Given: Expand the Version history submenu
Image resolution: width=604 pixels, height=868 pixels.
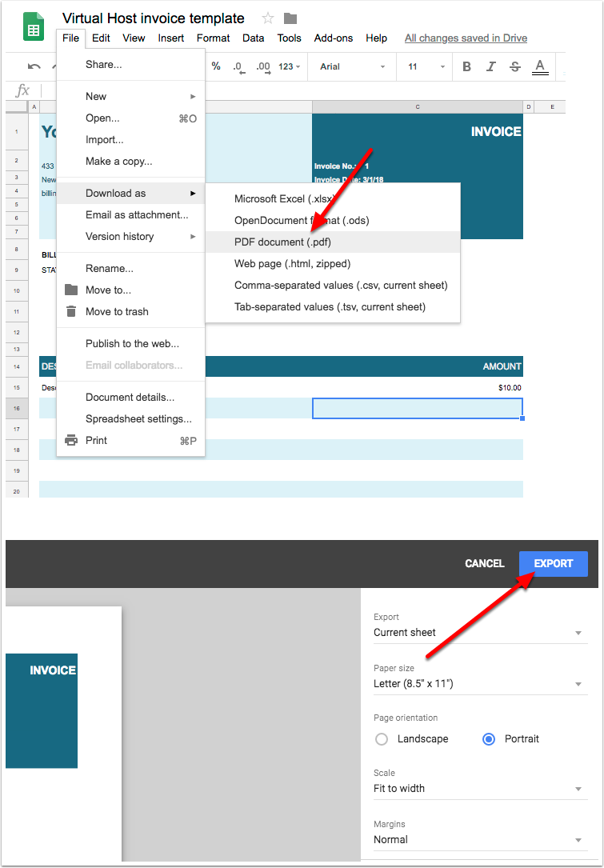Looking at the screenshot, I should tap(130, 236).
